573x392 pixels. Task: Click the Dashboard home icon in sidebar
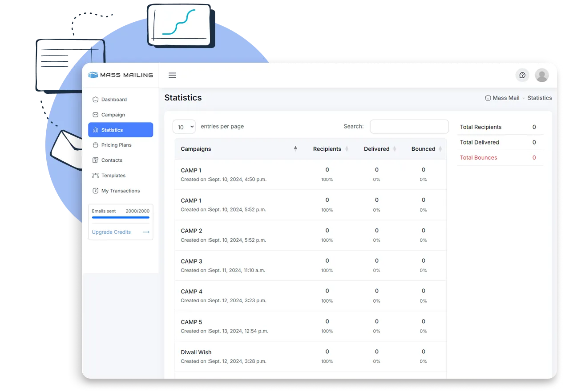pos(95,100)
